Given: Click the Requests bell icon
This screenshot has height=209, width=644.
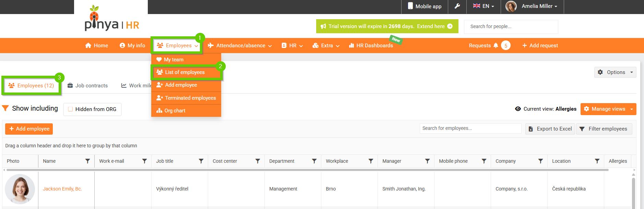Looking at the screenshot, I should pyautogui.click(x=496, y=46).
